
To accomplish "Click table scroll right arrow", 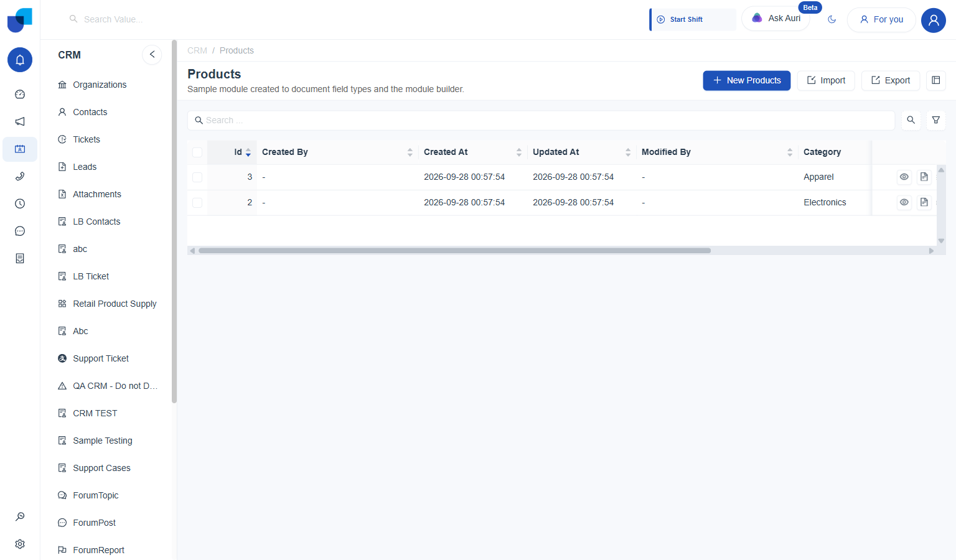I will (x=931, y=251).
